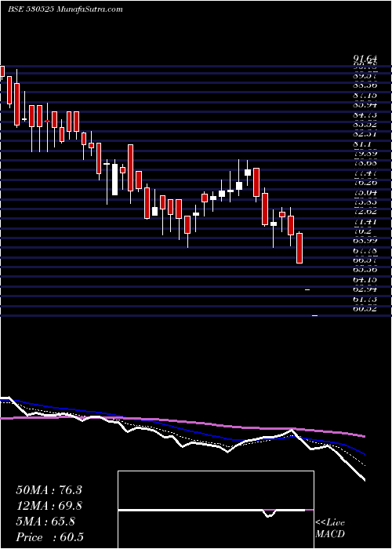Click the 70.2 price axis label
392x549 pixels.
361,231
